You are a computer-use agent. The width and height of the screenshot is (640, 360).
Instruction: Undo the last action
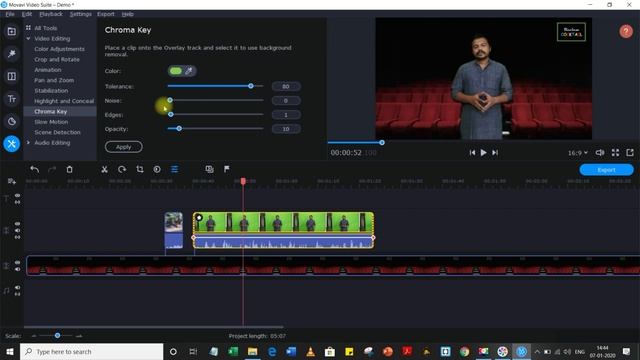(35, 169)
